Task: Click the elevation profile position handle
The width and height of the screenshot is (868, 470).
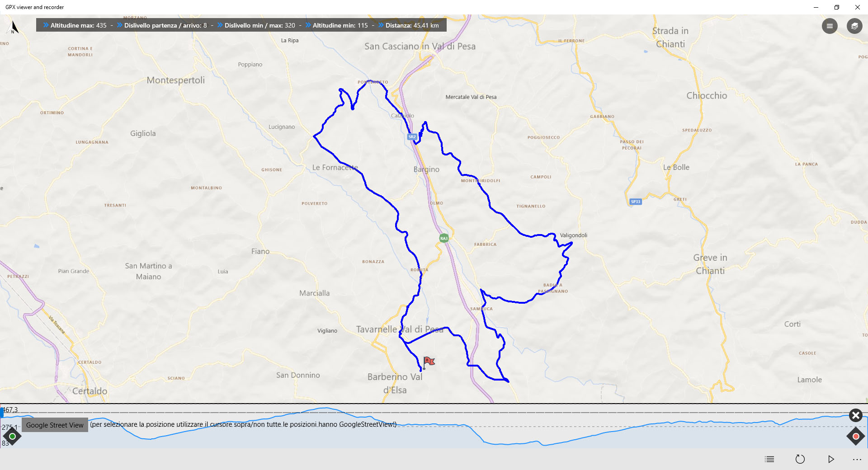Action: pos(2,412)
